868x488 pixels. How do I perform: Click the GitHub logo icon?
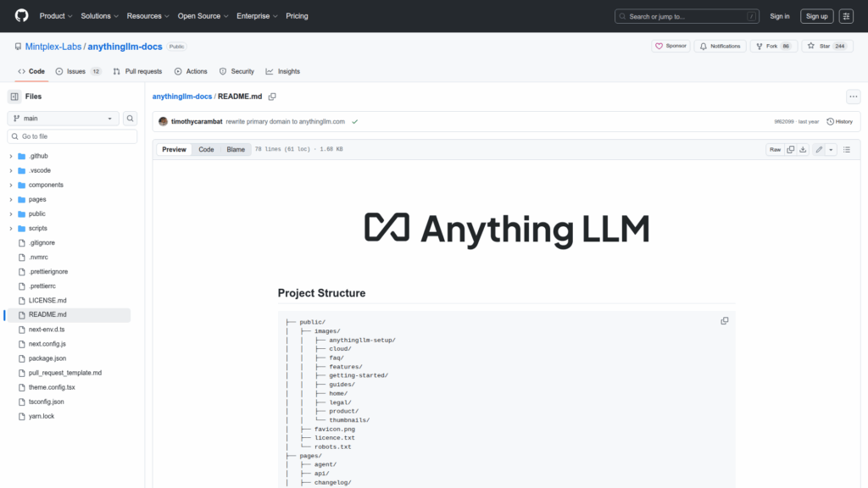tap(21, 16)
